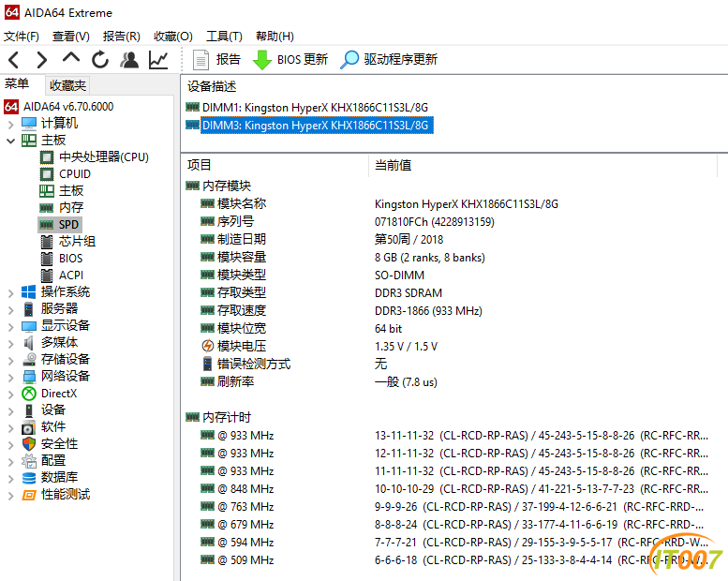Screen dimensions: 728x581
Task: Expand the 性能测试 tree node
Action: click(10, 495)
